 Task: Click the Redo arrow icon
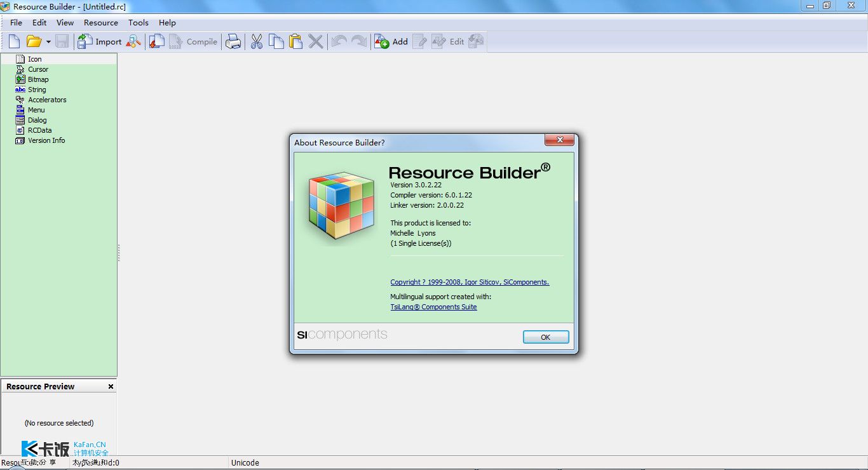coord(359,42)
